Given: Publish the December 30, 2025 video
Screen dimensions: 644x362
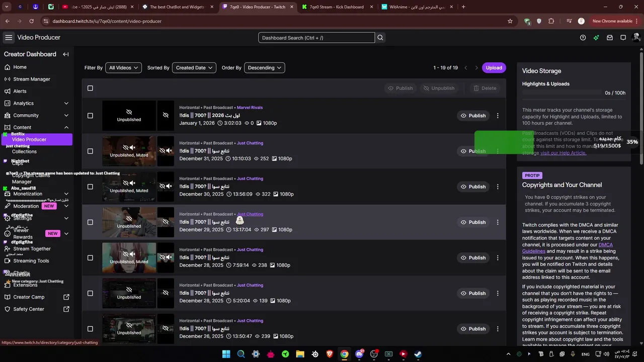Looking at the screenshot, I should tap(473, 187).
